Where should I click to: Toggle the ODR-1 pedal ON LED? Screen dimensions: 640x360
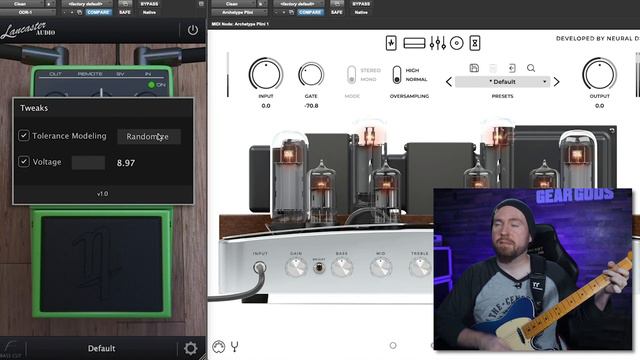coord(151,85)
